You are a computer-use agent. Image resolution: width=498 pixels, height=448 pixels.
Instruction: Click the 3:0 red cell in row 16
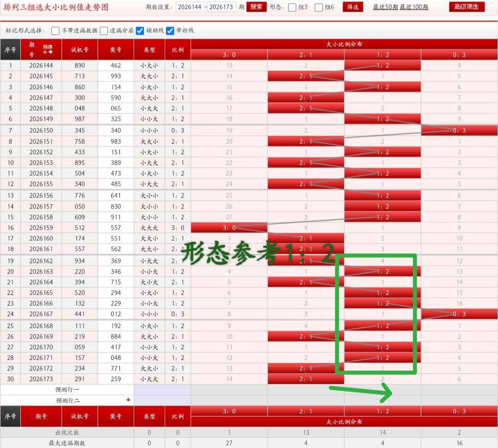229,228
